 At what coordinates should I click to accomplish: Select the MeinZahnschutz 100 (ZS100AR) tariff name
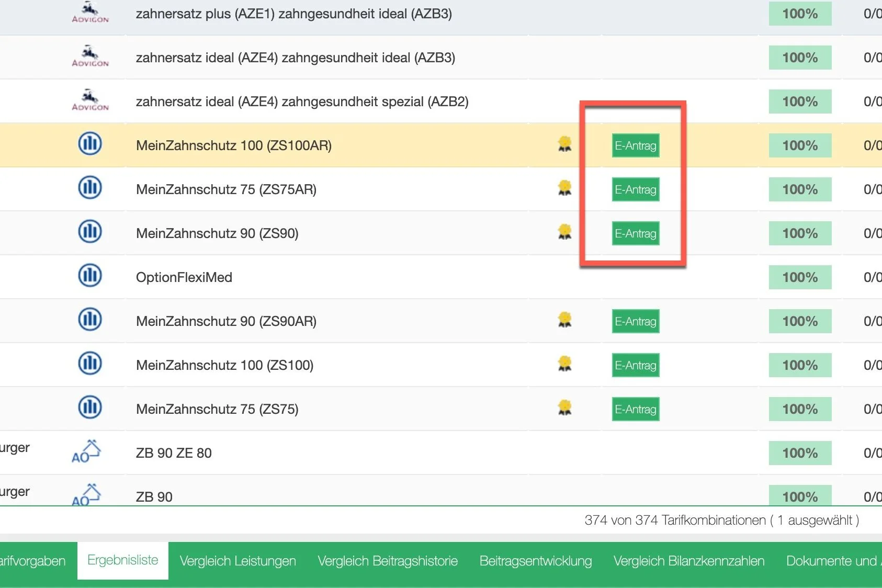pyautogui.click(x=234, y=145)
